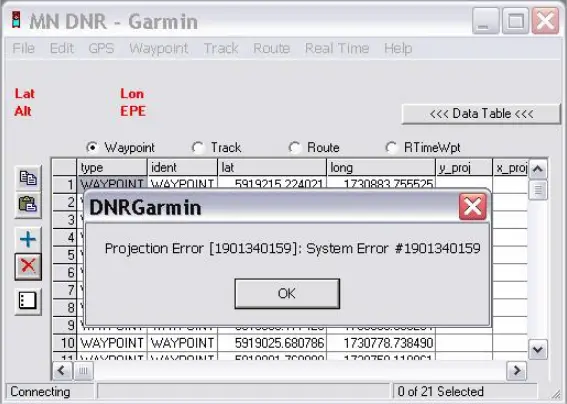Click the red 'EPE' label
This screenshot has width=567, height=404.
(133, 111)
